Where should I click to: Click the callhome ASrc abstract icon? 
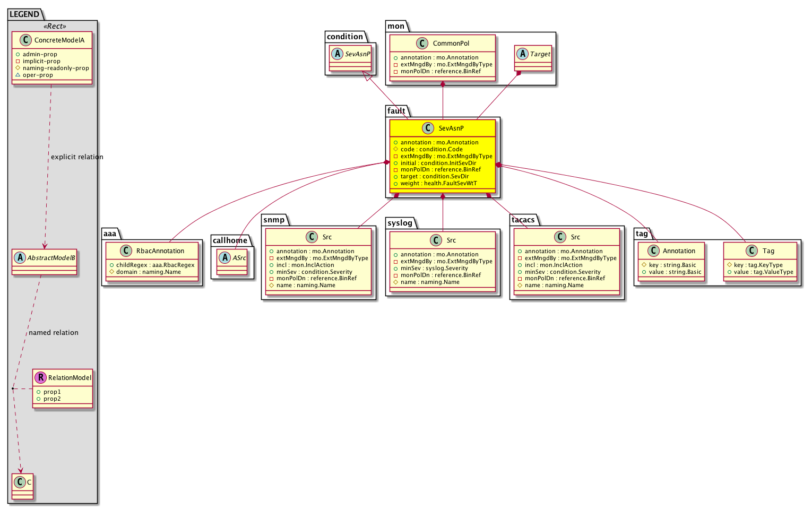[225, 257]
